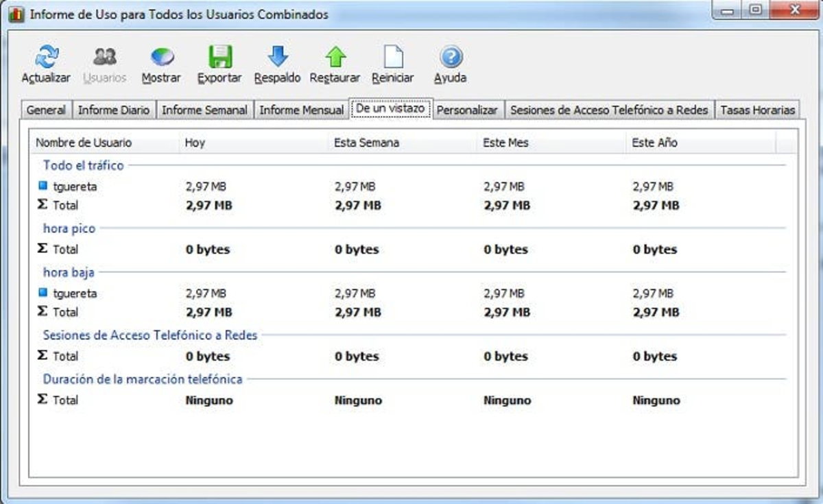
Task: Click Ninguno value in the Este Año column
Action: (656, 400)
